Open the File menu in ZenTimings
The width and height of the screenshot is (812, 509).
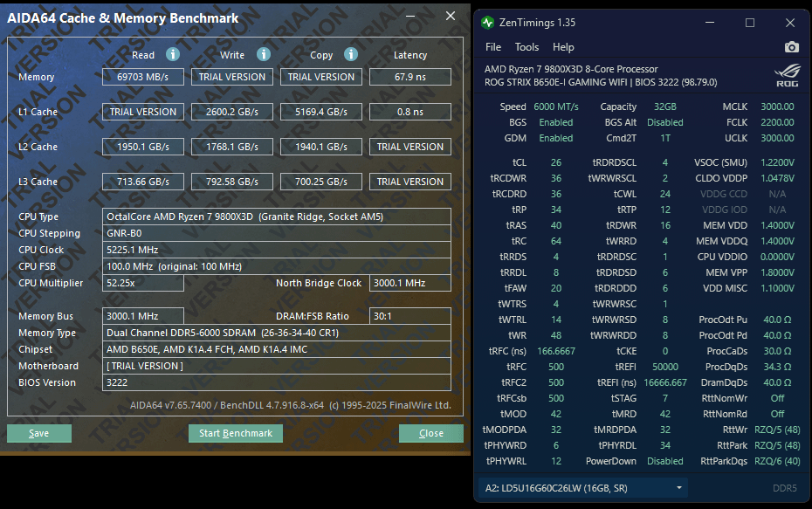[x=493, y=47]
